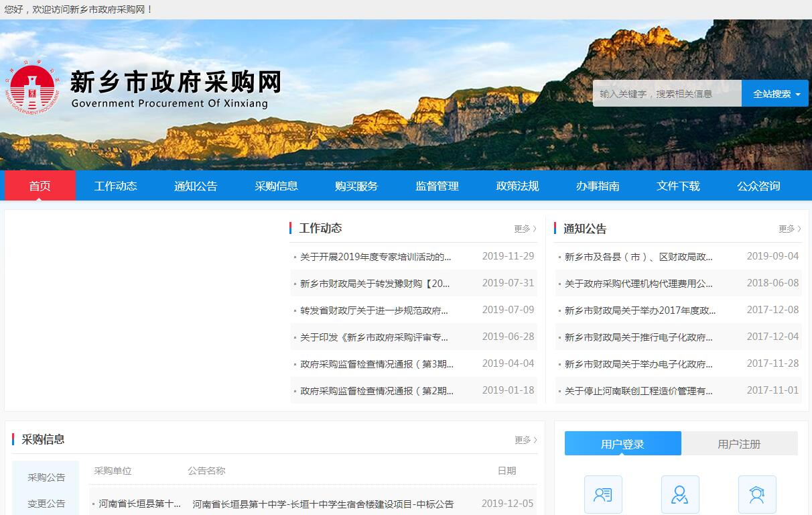
Task: Expand 更多 in the 通知公告 section
Action: click(789, 229)
